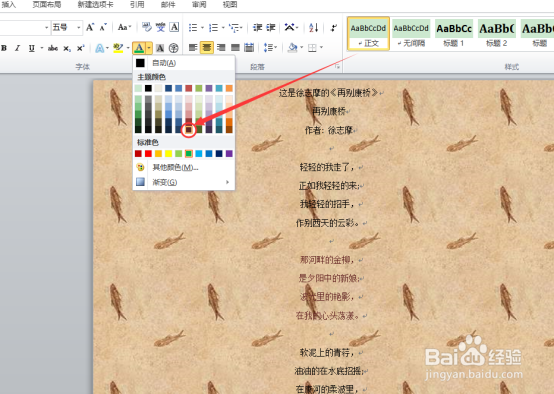This screenshot has width=554, height=394.
Task: Click the enclosed character circle icon
Action: coord(173,48)
